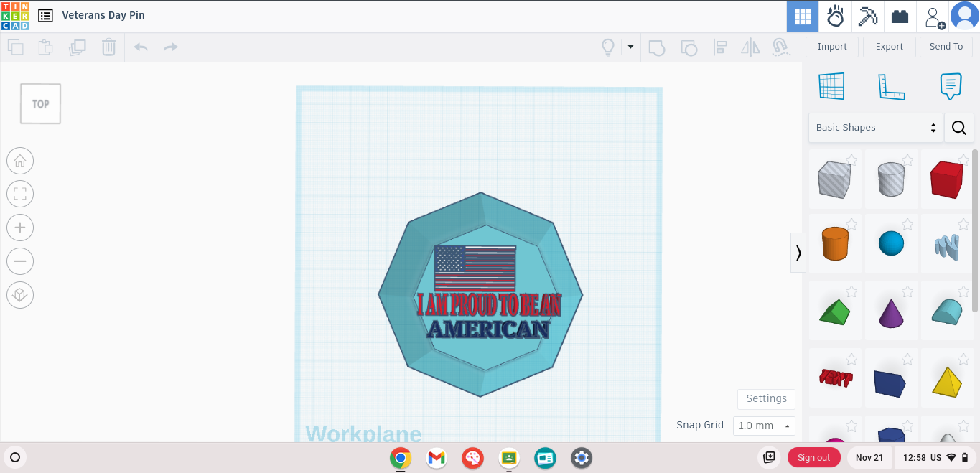Click the Zoom in button
Viewport: 980px width, 473px height.
click(20, 228)
